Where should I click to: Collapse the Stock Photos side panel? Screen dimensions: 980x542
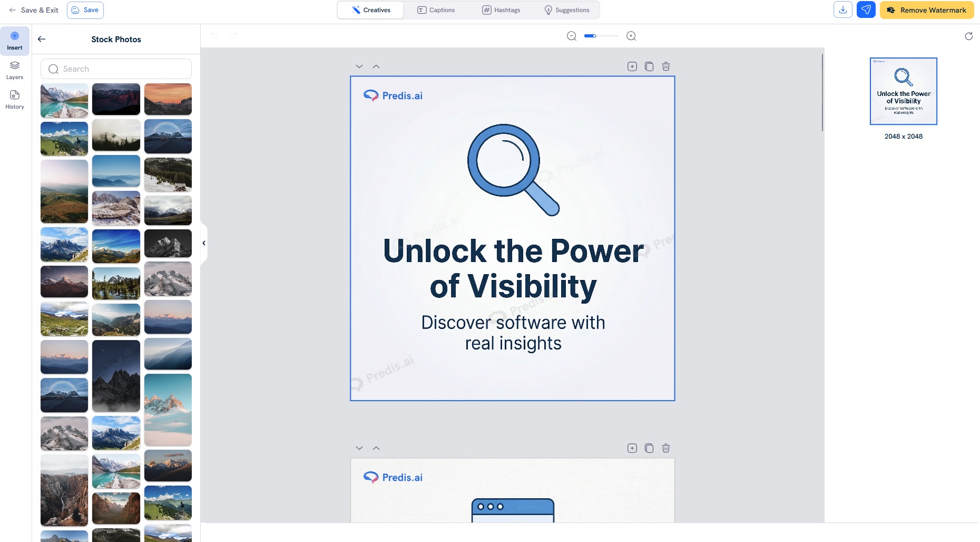(x=204, y=243)
